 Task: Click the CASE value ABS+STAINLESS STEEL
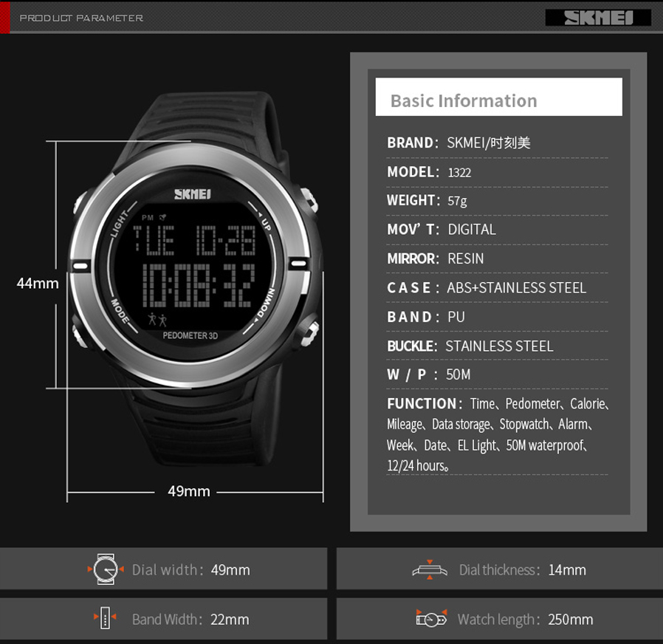(x=516, y=288)
